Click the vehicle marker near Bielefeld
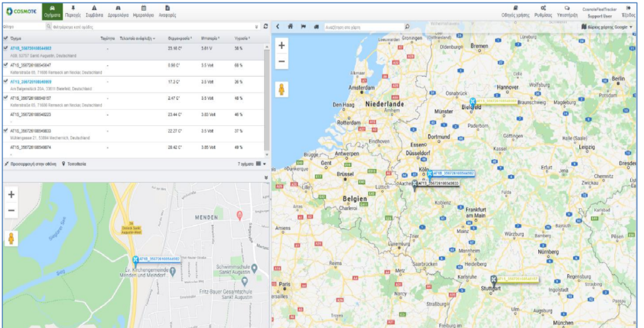644x328 pixels. [472, 101]
